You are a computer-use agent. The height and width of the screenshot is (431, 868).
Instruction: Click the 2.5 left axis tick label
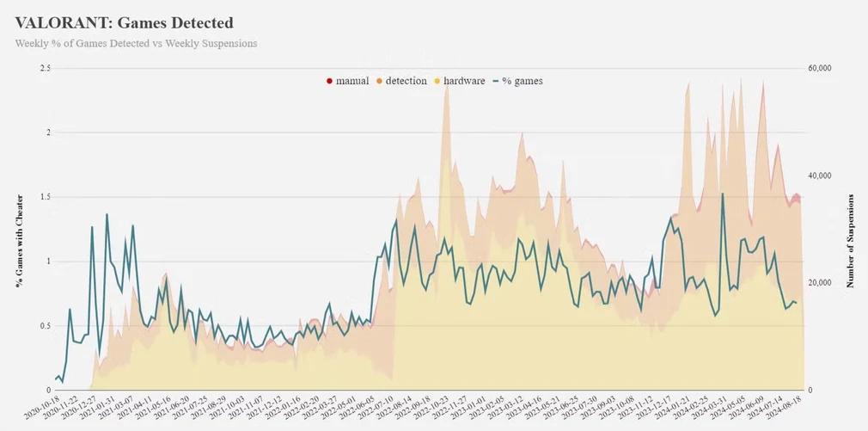(45, 68)
